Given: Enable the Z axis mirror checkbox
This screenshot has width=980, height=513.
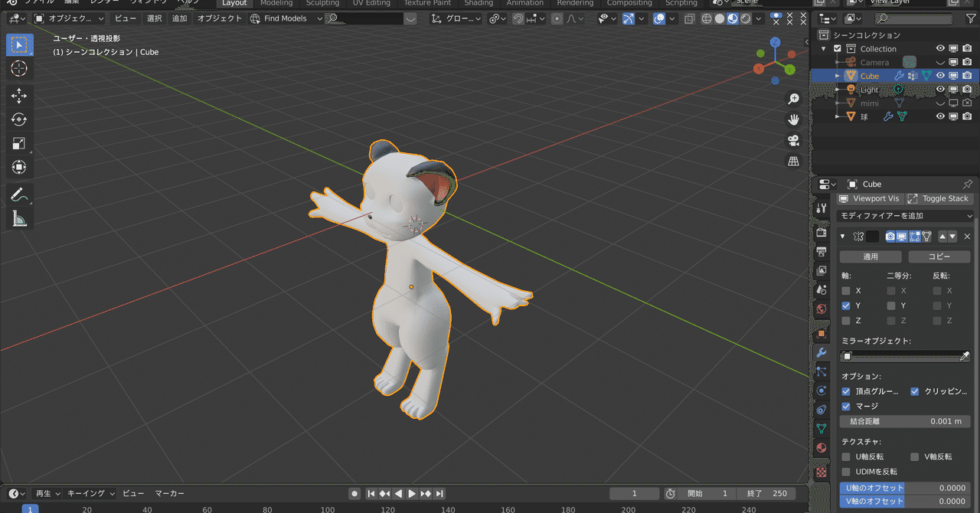Looking at the screenshot, I should 846,321.
